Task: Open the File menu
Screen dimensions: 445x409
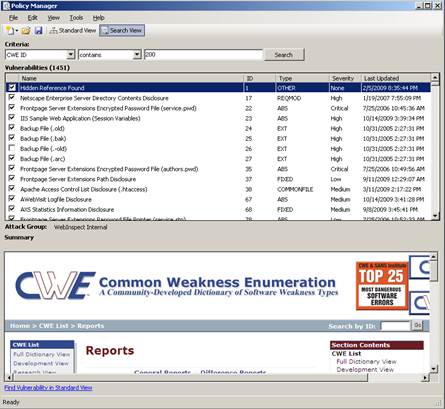Action: tap(13, 18)
